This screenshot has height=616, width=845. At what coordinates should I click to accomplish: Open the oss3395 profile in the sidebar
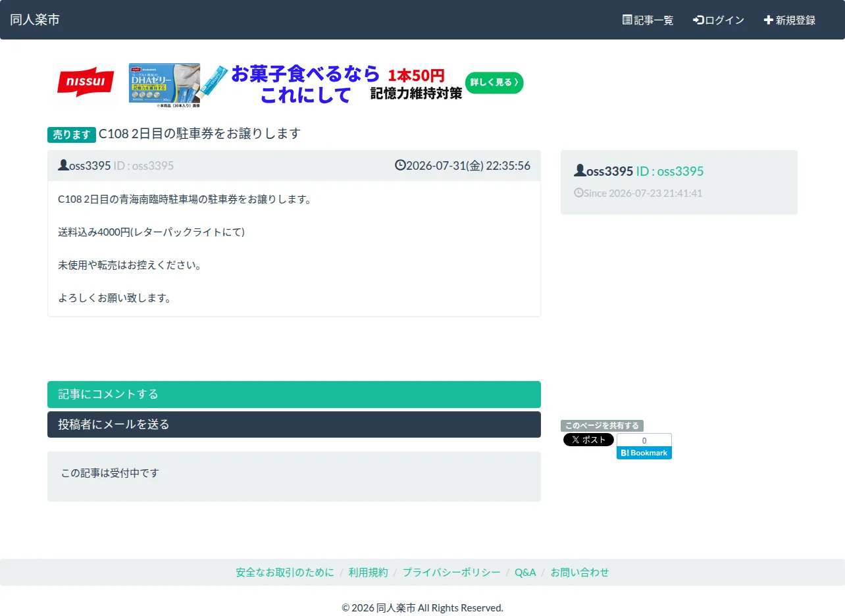(609, 171)
